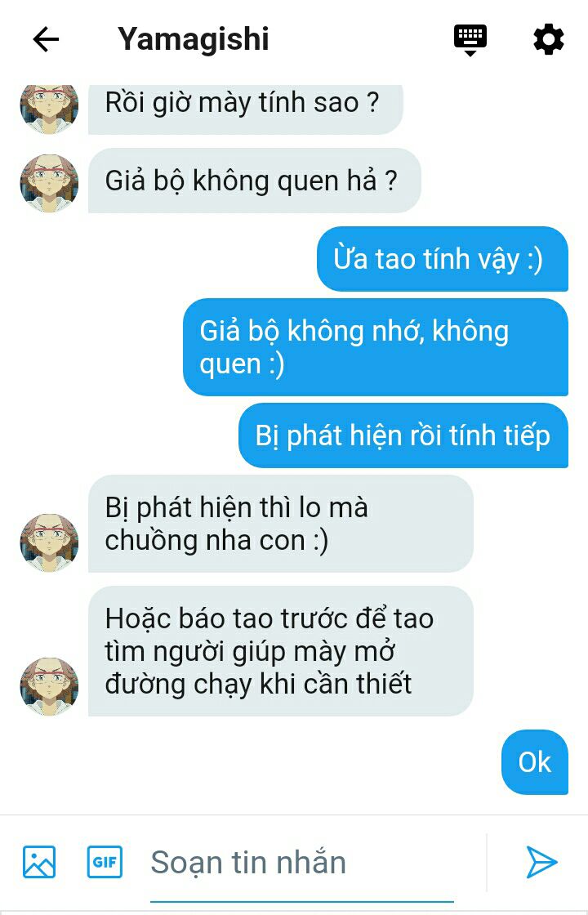Focus the "Soạn tin nhắn" message field

click(x=302, y=863)
